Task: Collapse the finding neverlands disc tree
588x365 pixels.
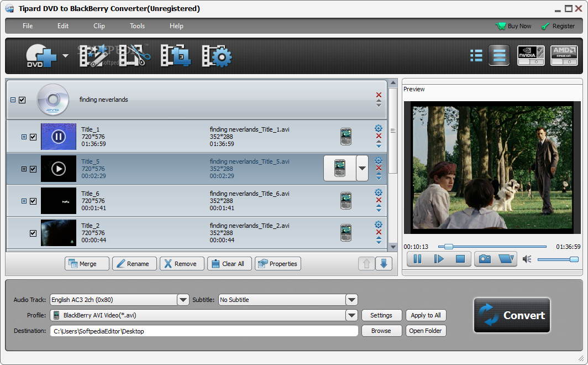Action: (13, 100)
